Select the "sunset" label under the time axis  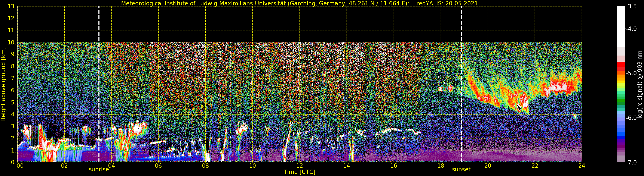click(461, 170)
